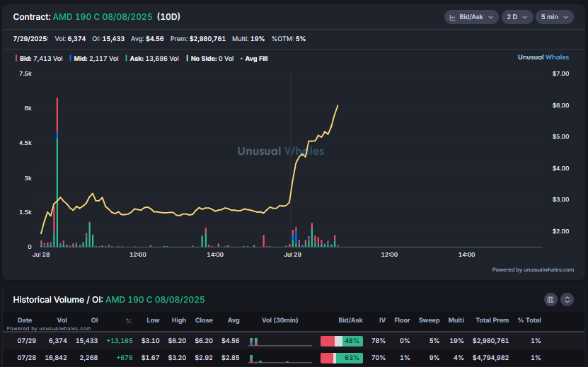
Task: Click the $6.20 close value in 07/29 row
Action: [x=204, y=341]
